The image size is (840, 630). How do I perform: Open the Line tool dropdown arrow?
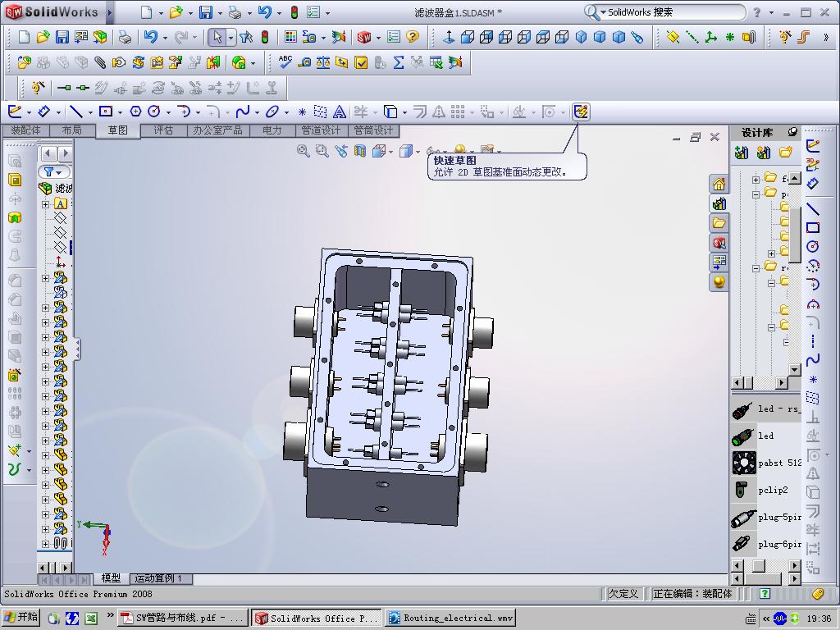[90, 112]
